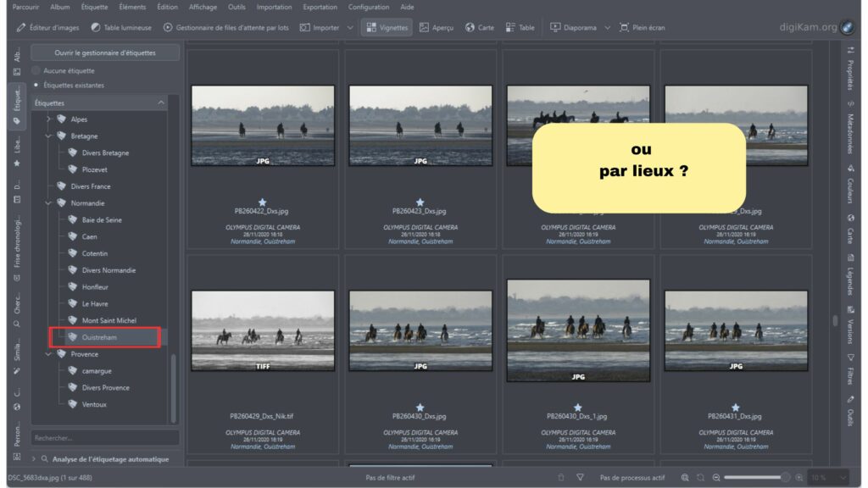The height and width of the screenshot is (488, 868).
Task: Click Ouvrir le gestionnaire d'étiquettes button
Action: click(105, 53)
